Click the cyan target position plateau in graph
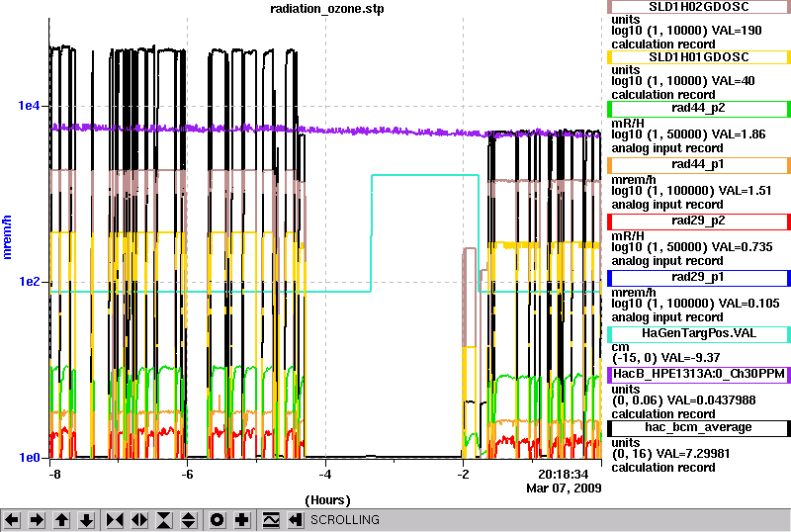The width and height of the screenshot is (791, 532). point(425,175)
